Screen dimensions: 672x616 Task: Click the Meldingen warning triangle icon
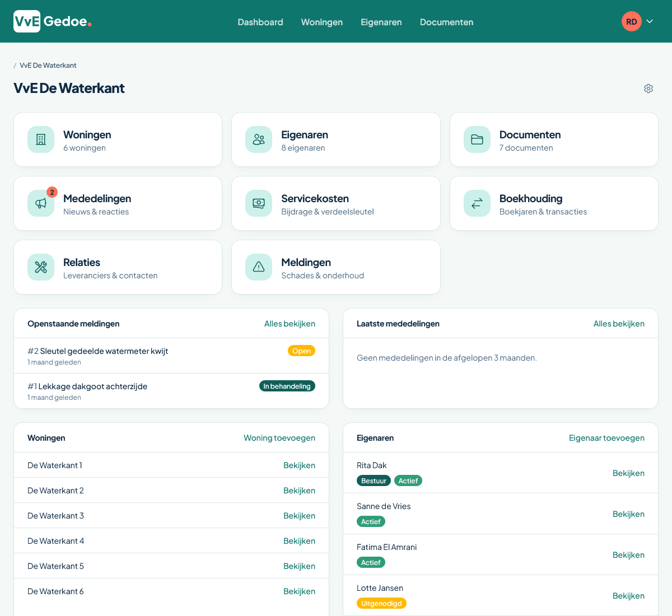pyautogui.click(x=259, y=267)
